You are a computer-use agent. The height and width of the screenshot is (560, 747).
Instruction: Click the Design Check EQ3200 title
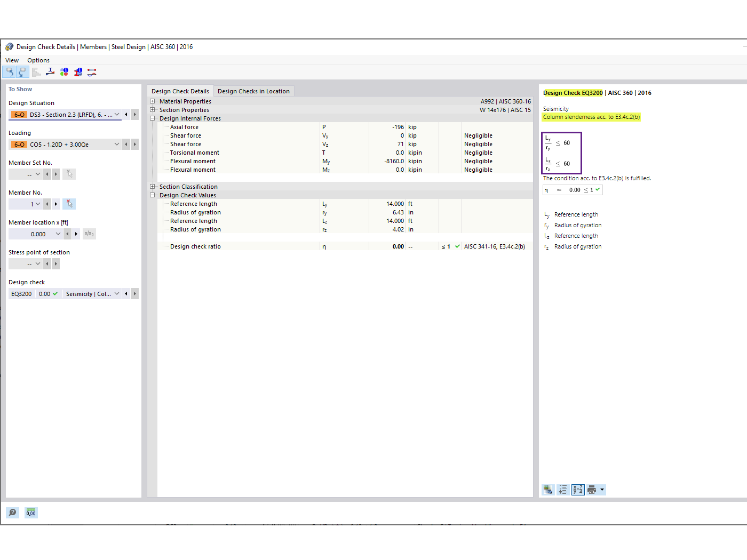tap(573, 93)
